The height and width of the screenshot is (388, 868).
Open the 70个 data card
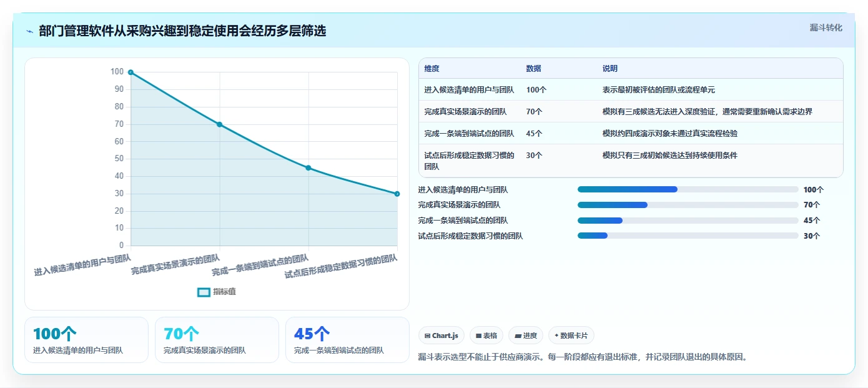tap(217, 340)
